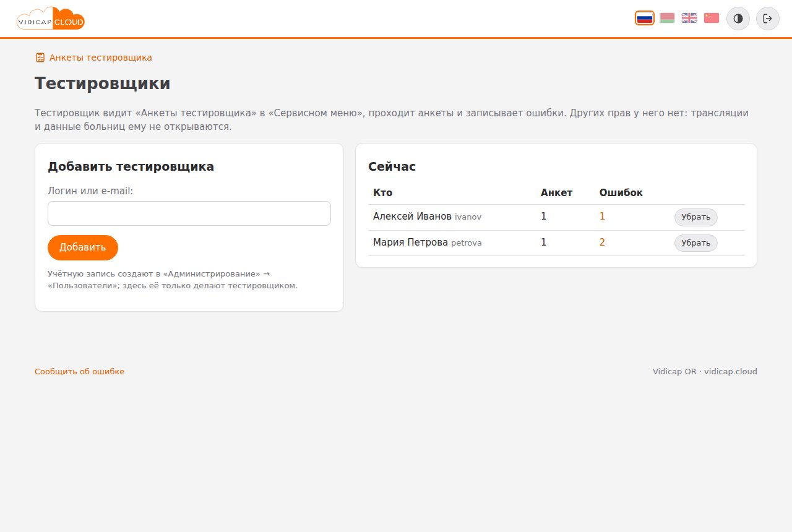Click the Vidicap OR · vidicap.cloud footer text
Screen dimensions: 792x532
pos(705,372)
